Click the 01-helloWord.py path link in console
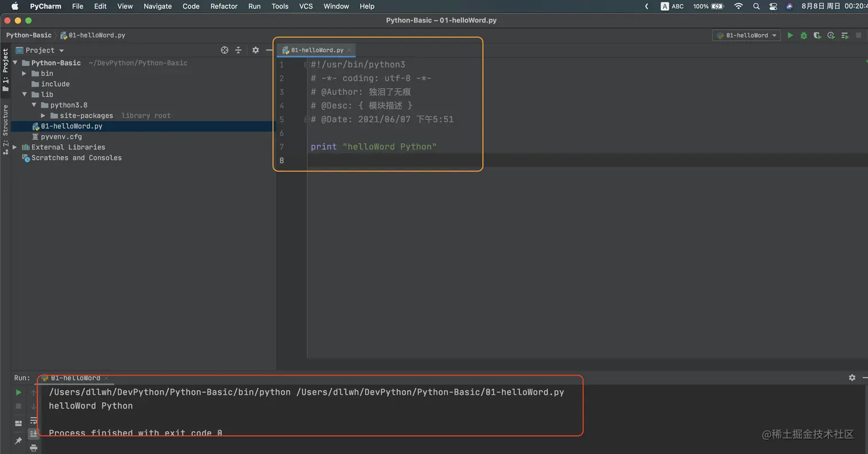This screenshot has width=868, height=454. point(430,392)
